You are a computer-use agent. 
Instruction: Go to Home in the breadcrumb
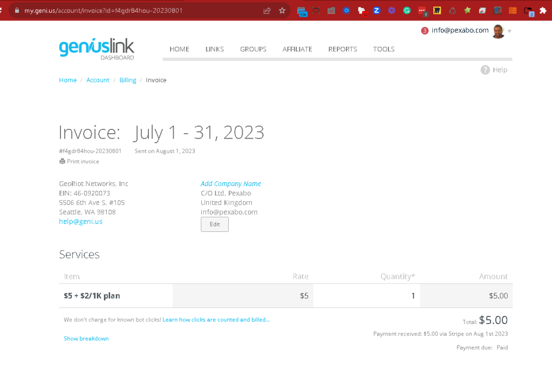[68, 80]
